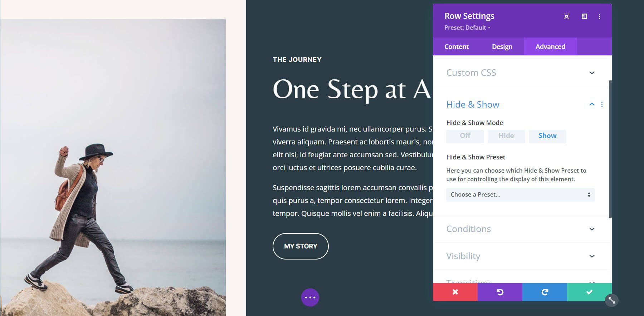Open Row Settings three-dot options menu
This screenshot has width=644, height=316.
click(599, 16)
